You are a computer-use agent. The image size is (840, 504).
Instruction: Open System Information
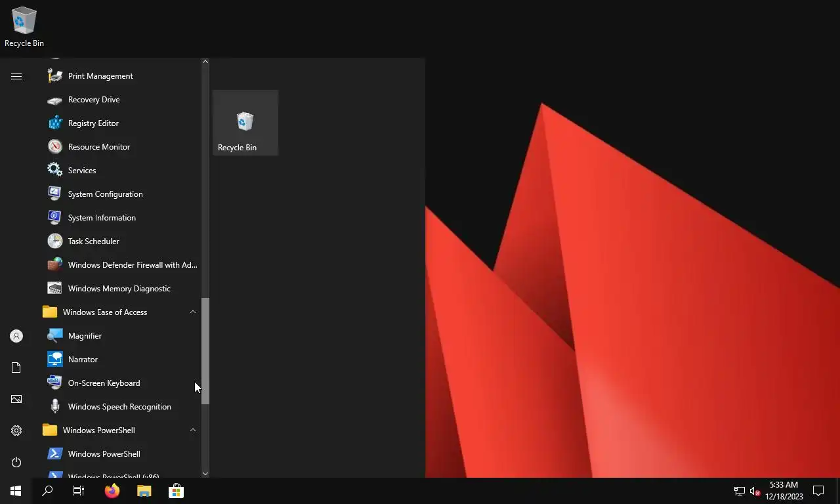[x=121, y=218]
